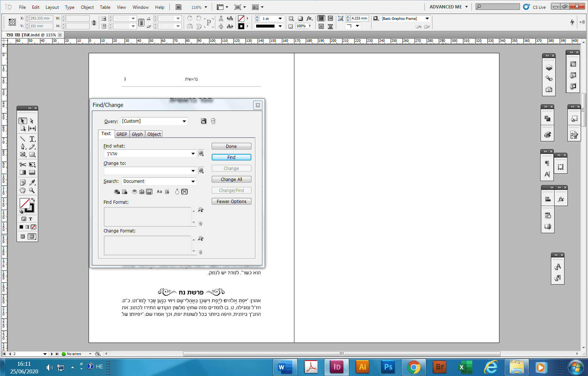Viewport: 588px width, 376px height.
Task: Open the ADVANCED ME workspace switcher
Action: click(449, 7)
